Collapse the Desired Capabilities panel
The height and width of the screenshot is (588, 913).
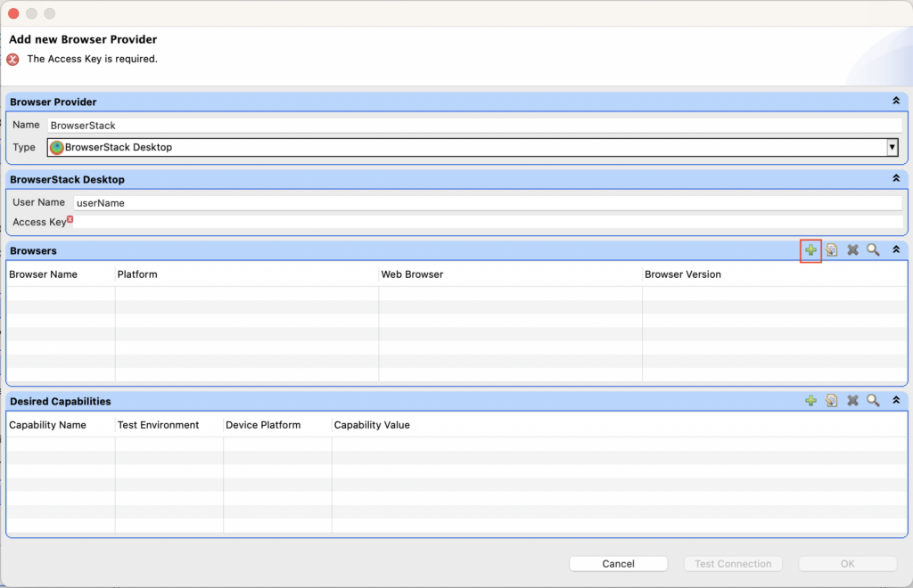point(894,401)
